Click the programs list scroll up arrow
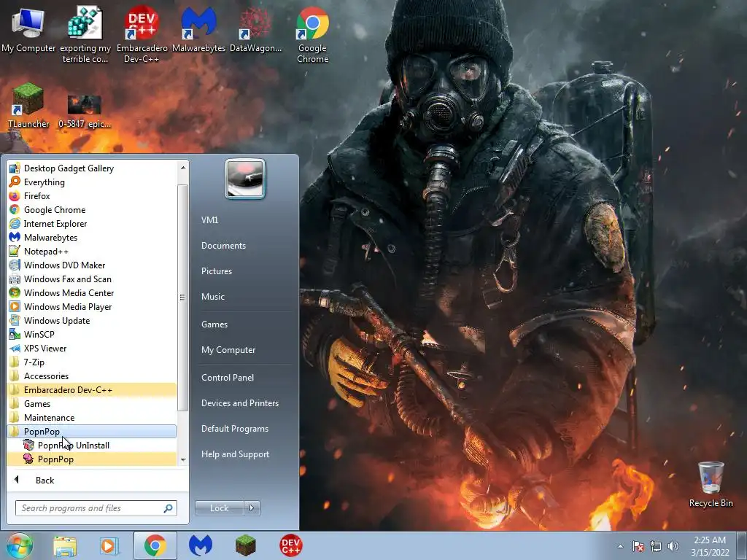 [183, 167]
